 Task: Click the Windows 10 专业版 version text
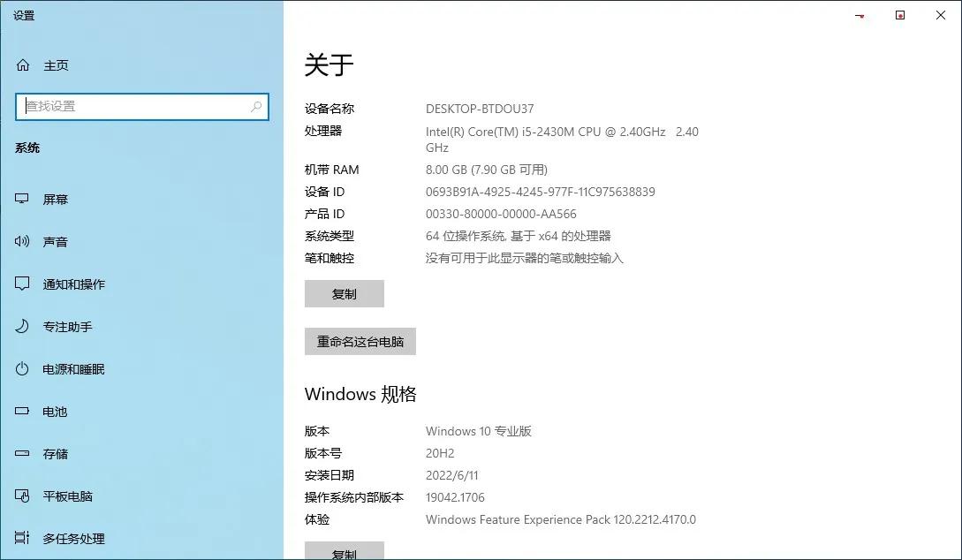tap(477, 431)
